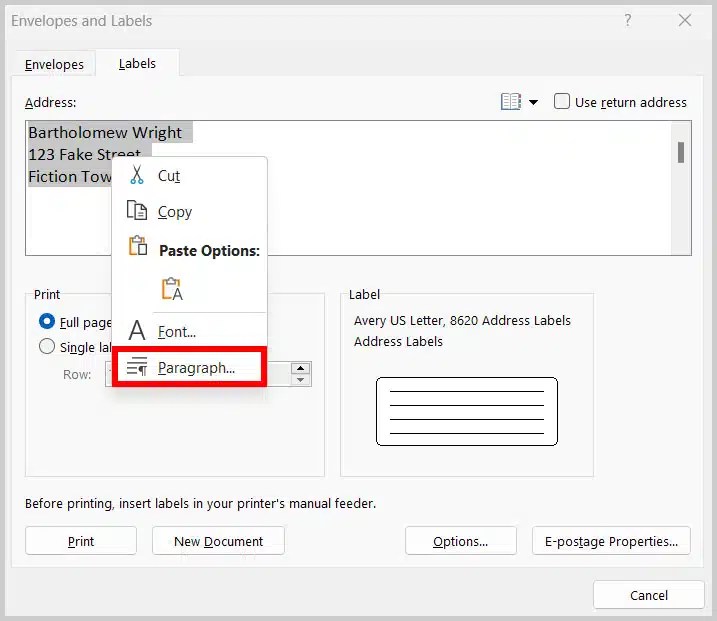Click the Cancel button
This screenshot has width=717, height=621.
coord(649,595)
